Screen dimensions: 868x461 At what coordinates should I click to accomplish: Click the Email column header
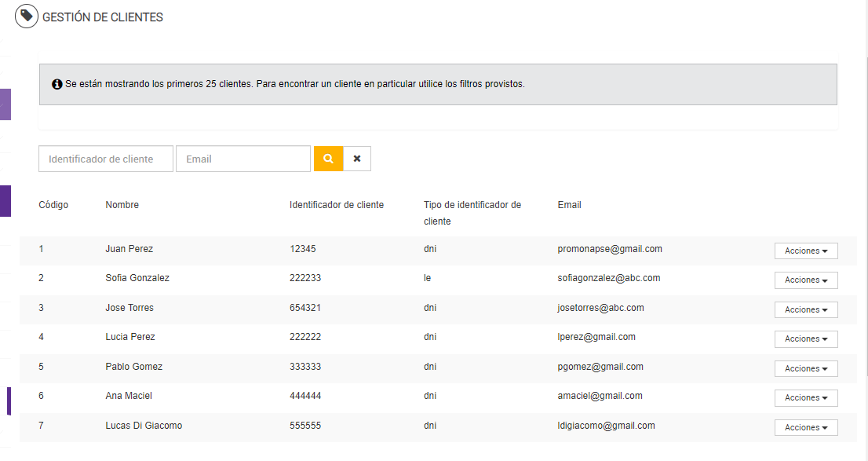point(570,205)
